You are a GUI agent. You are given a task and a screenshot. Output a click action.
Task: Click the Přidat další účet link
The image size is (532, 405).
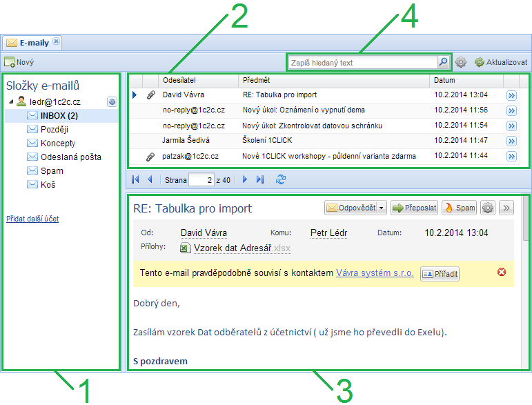[x=32, y=219]
